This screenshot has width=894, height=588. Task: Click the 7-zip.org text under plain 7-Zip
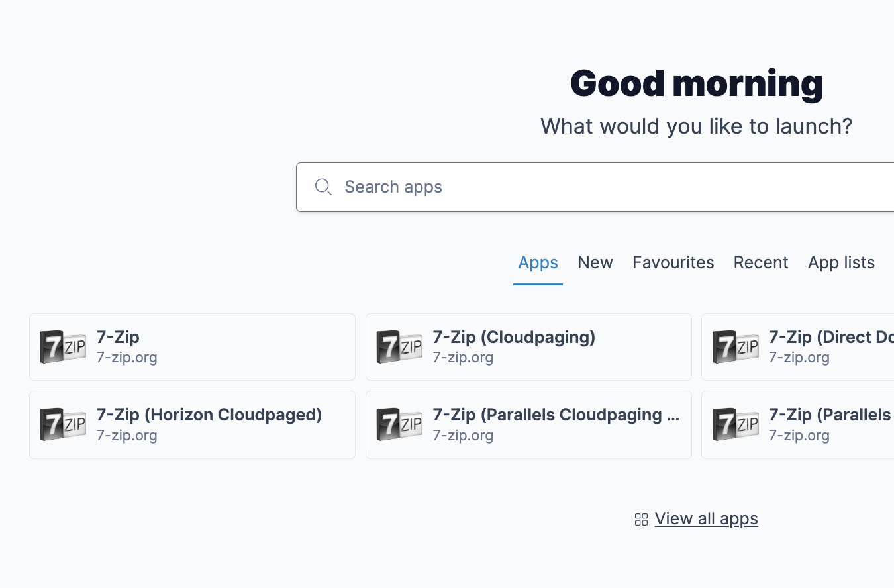(x=127, y=358)
